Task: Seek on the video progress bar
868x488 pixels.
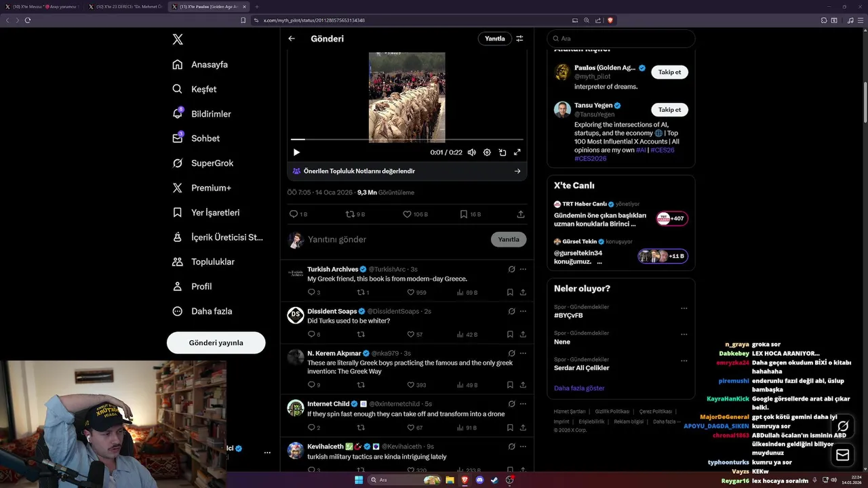Action: pyautogui.click(x=407, y=140)
